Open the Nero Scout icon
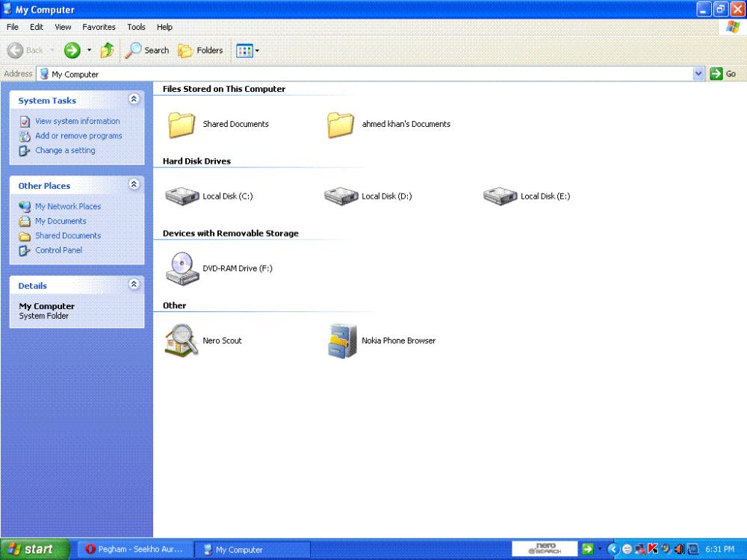 (x=182, y=340)
